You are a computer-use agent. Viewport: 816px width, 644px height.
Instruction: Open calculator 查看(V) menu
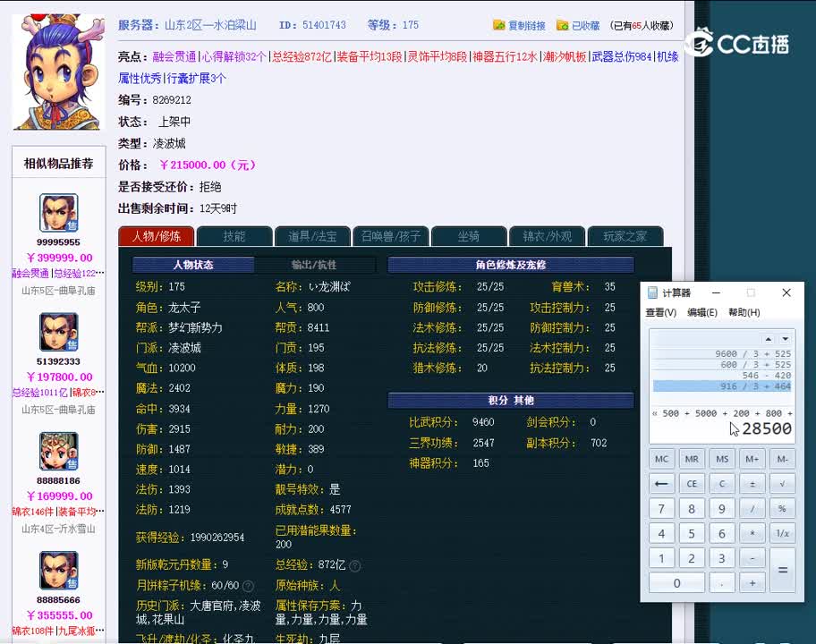(660, 312)
